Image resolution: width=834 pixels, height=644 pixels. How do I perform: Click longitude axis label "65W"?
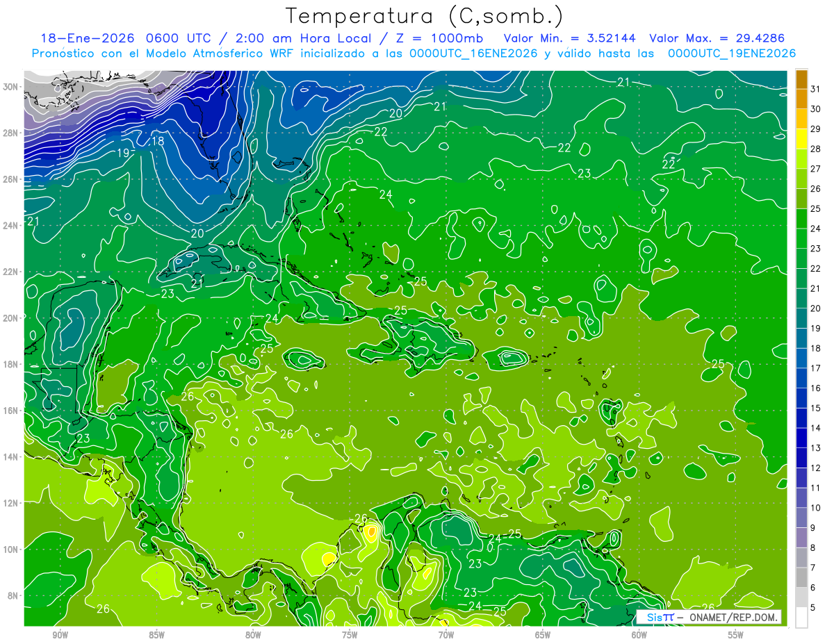(x=543, y=636)
